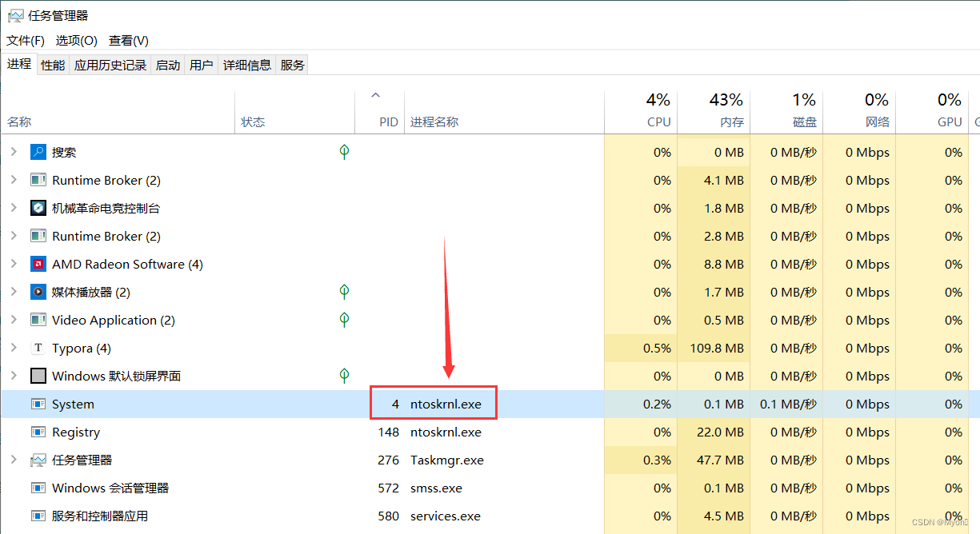
Task: Click the gear icon beside 服务和控制器应用
Action: click(37, 516)
